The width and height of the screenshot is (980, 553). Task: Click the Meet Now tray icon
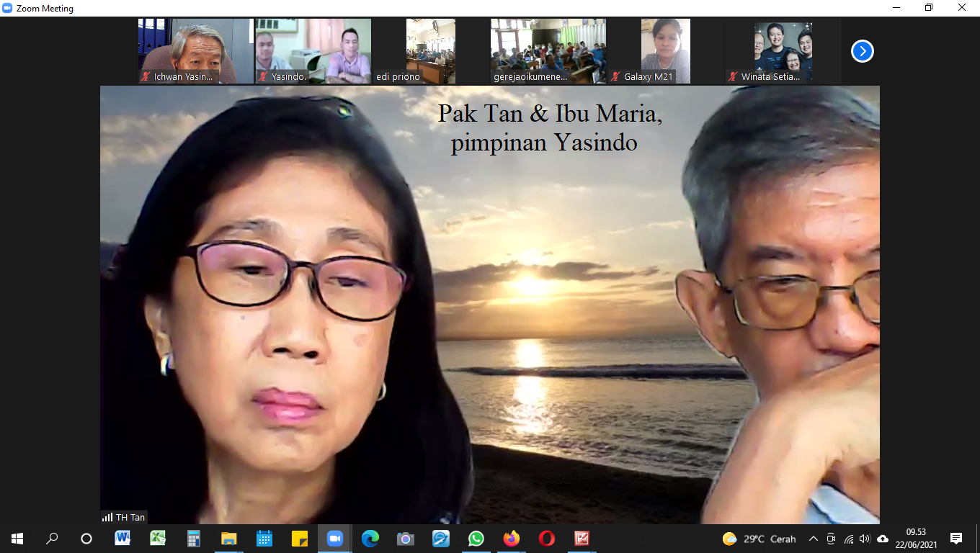point(831,539)
